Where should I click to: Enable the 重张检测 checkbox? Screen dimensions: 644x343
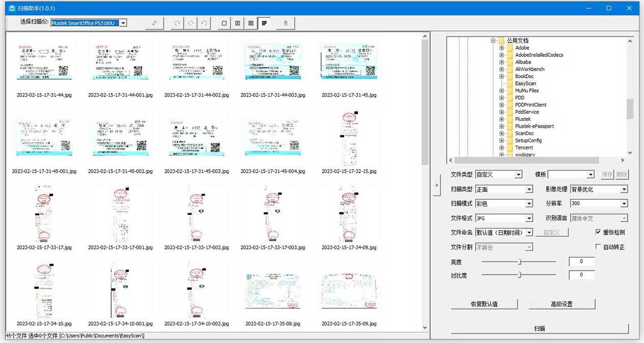point(598,232)
